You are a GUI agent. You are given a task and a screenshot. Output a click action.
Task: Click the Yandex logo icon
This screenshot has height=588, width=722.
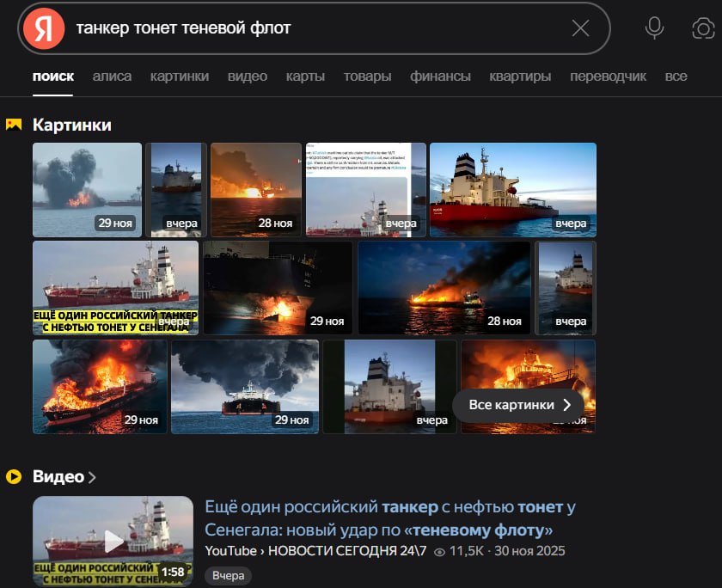tap(44, 28)
